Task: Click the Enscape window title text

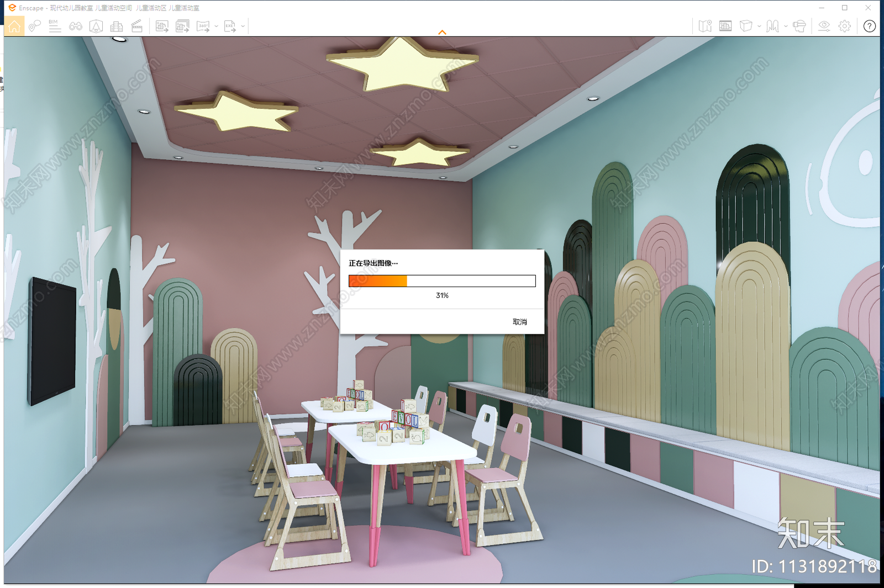Action: click(109, 8)
